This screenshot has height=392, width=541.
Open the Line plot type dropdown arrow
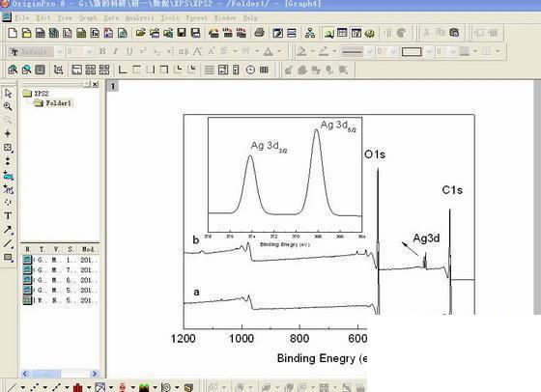tap(23, 388)
